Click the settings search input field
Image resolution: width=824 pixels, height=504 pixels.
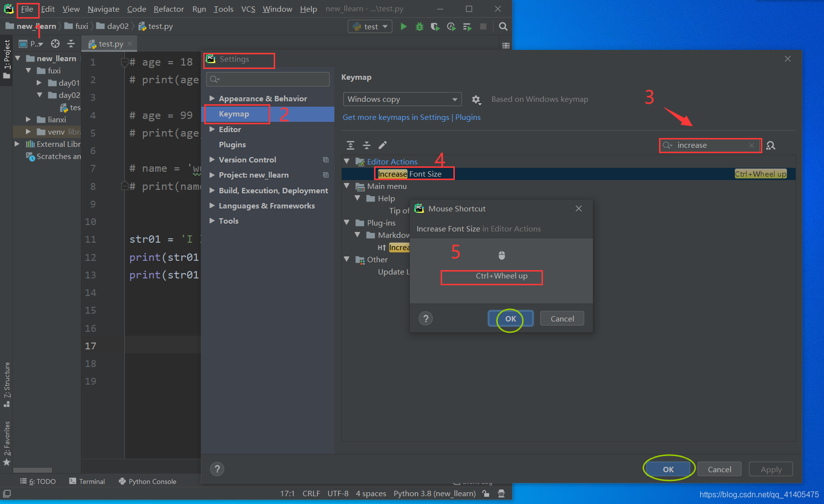(268, 79)
